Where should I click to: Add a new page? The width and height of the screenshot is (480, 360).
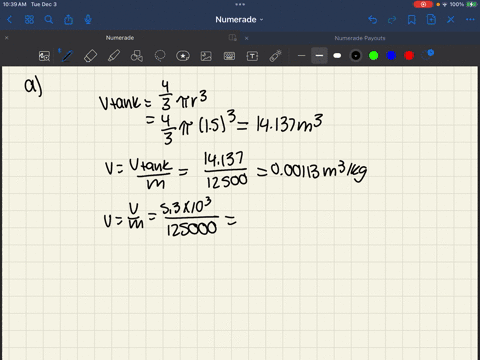tap(431, 20)
